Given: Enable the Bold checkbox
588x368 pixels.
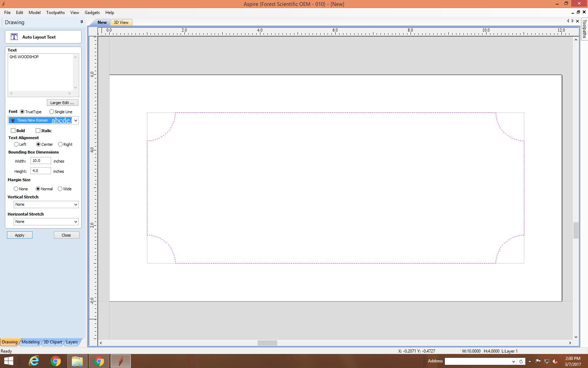Looking at the screenshot, I should [x=13, y=131].
